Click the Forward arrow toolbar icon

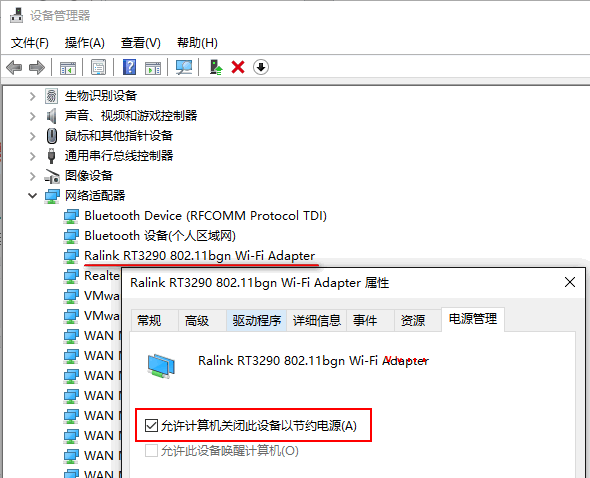36,68
